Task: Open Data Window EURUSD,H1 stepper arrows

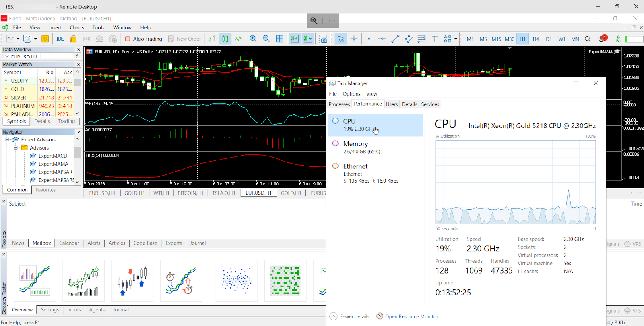Action: (77, 56)
